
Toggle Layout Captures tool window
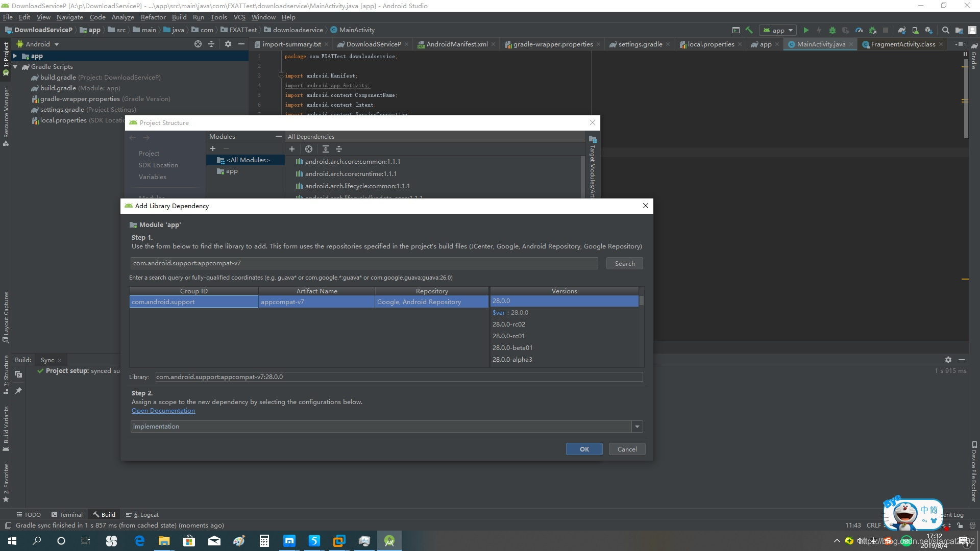(x=6, y=317)
